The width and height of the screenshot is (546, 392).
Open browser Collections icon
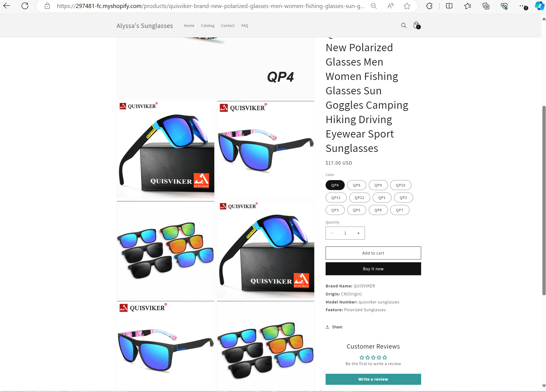(486, 6)
